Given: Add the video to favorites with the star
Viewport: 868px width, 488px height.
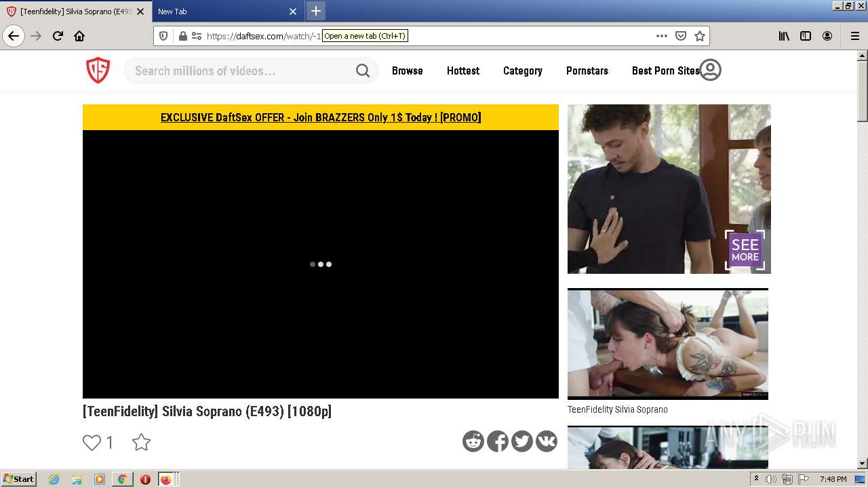Looking at the screenshot, I should click(x=141, y=443).
